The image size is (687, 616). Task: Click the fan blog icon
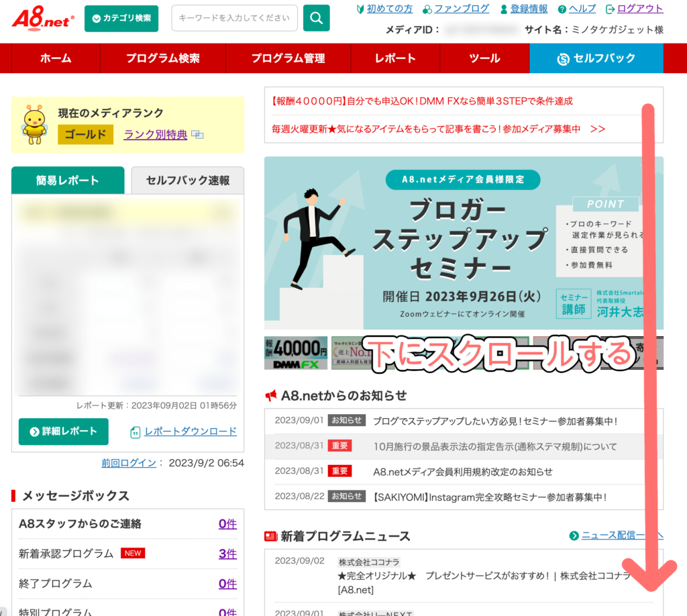pos(427,9)
